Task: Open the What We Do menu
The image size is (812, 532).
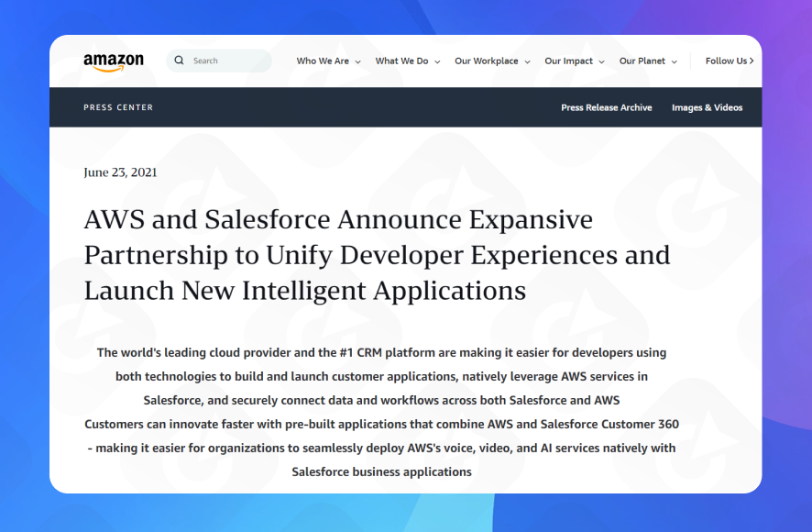Action: click(x=401, y=61)
